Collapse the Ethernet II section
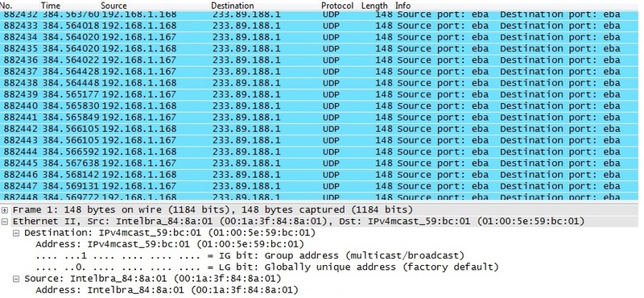644x298 pixels. pyautogui.click(x=5, y=221)
